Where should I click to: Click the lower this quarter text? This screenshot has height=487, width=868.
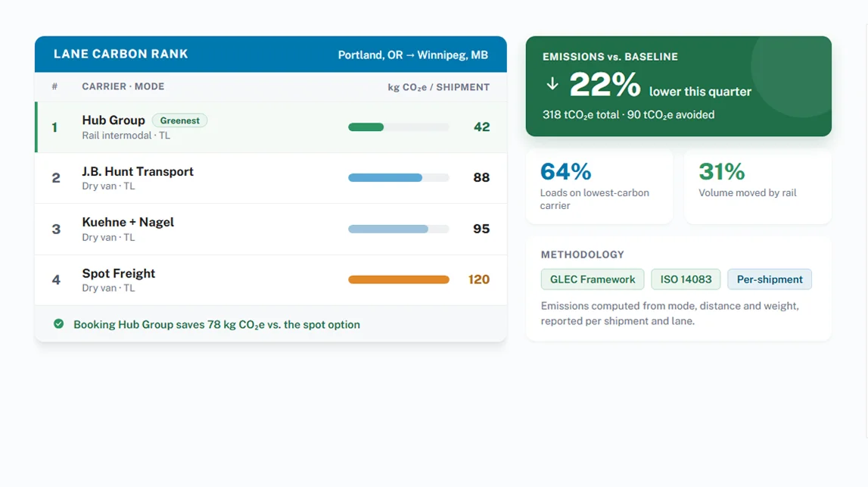700,92
